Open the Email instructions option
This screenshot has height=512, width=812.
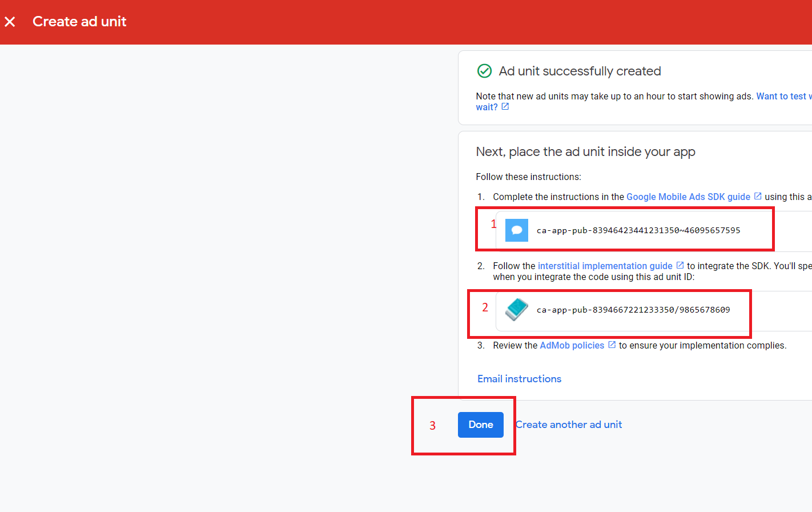518,378
